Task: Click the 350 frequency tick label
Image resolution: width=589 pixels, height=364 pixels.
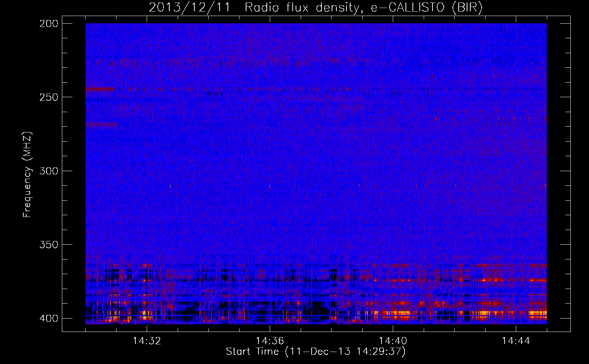Action: pos(49,244)
